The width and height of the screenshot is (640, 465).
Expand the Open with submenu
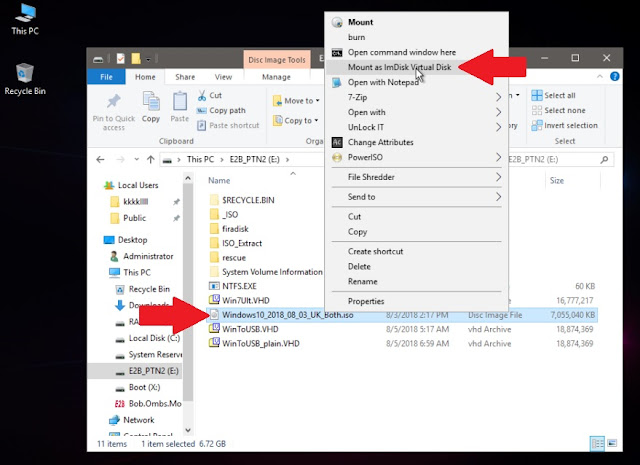tap(416, 112)
